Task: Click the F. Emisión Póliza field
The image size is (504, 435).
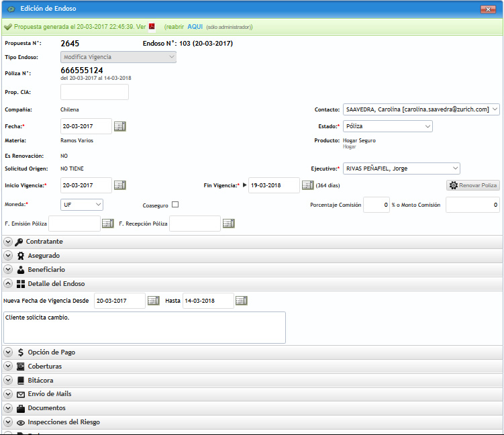Action: point(74,224)
